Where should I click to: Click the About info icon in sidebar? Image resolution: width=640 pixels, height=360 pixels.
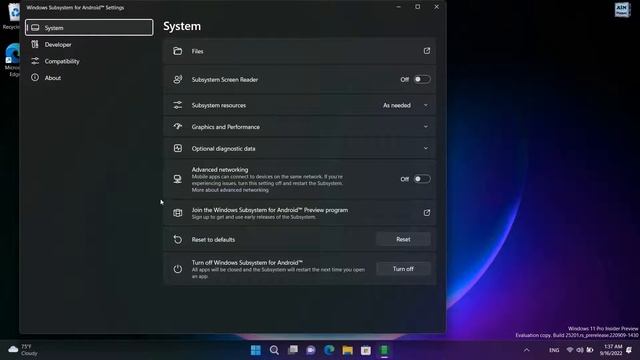click(x=35, y=78)
